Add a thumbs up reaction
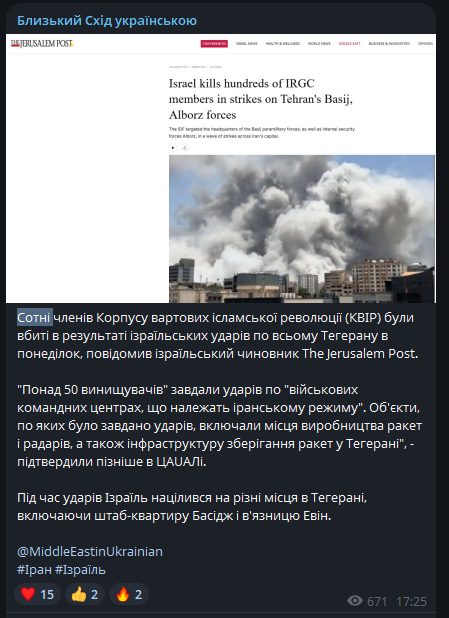449x618 pixels. 85,594
